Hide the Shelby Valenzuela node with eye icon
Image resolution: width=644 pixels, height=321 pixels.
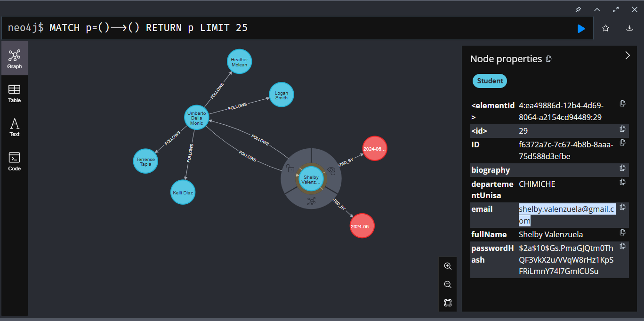[x=331, y=172]
